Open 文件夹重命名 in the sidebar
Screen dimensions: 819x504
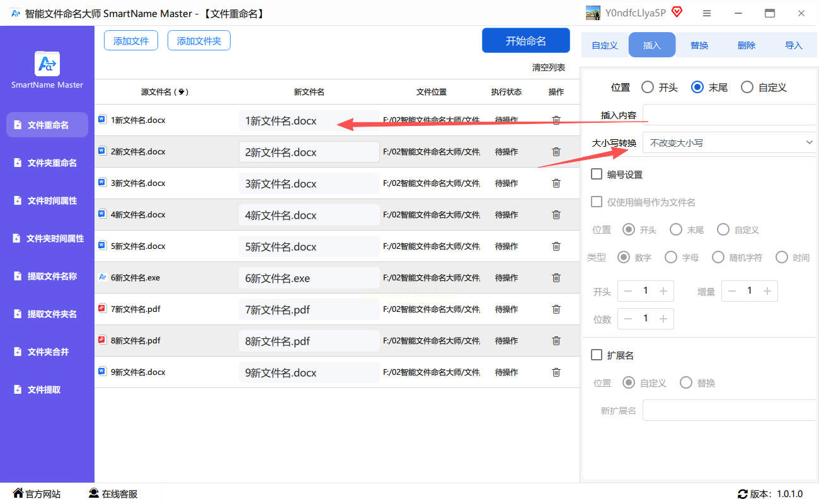tap(50, 163)
